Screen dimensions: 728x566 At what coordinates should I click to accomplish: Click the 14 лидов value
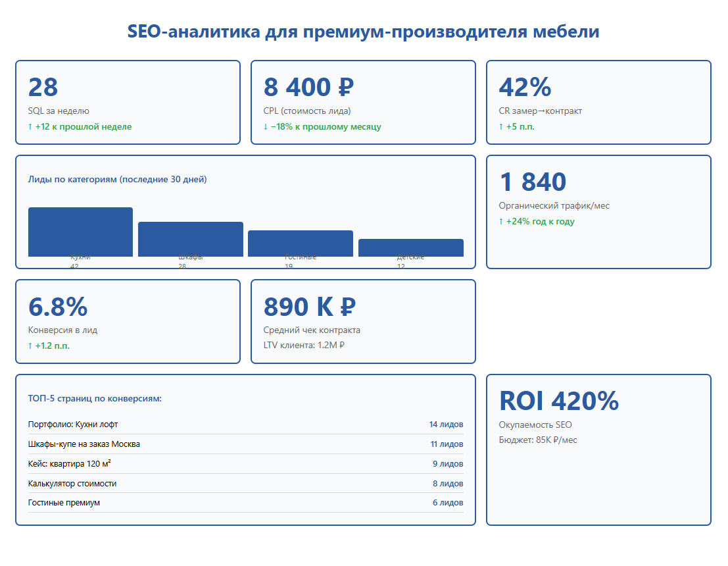point(446,424)
